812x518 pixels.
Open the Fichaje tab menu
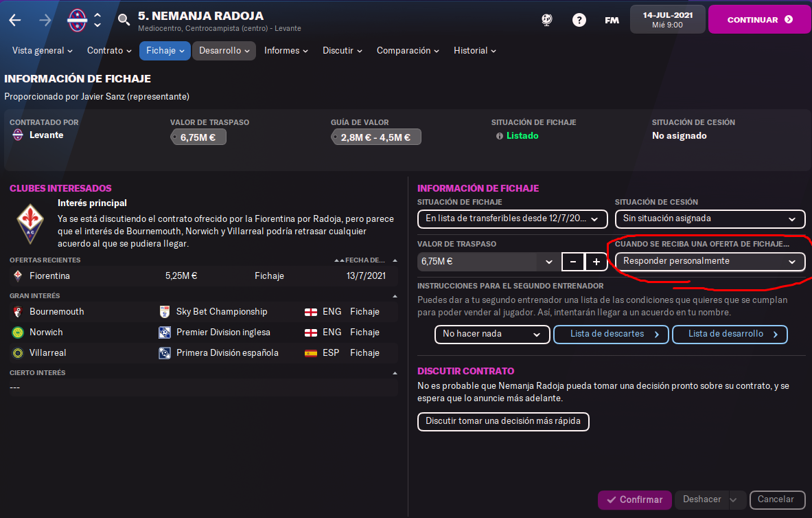click(x=165, y=51)
